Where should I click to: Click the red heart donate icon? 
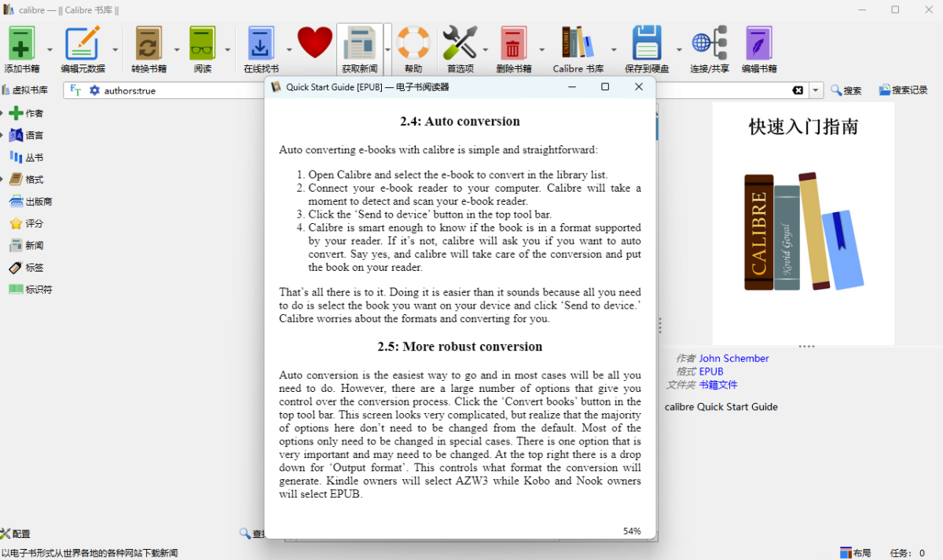tap(315, 43)
